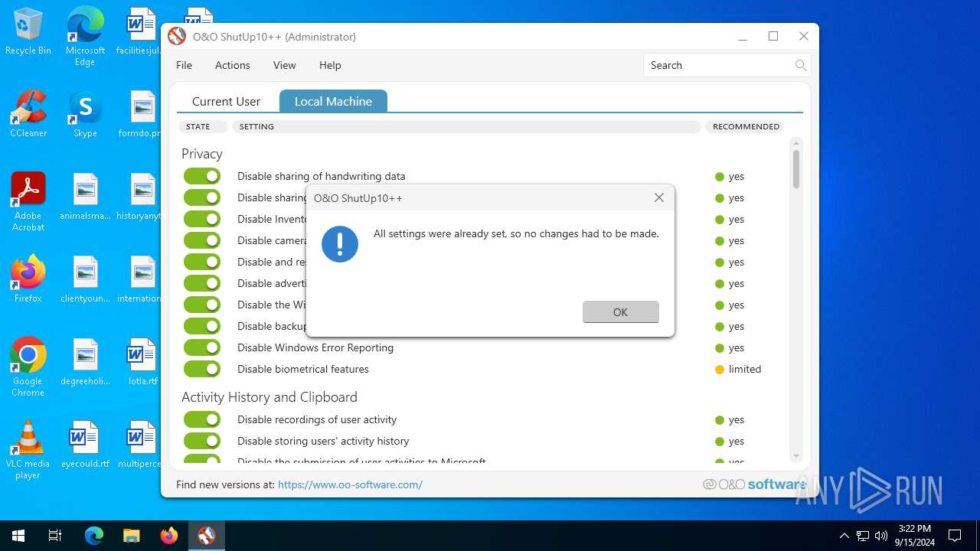Screen dimensions: 980x551
Task: Switch to the Current User tab
Action: click(x=226, y=101)
